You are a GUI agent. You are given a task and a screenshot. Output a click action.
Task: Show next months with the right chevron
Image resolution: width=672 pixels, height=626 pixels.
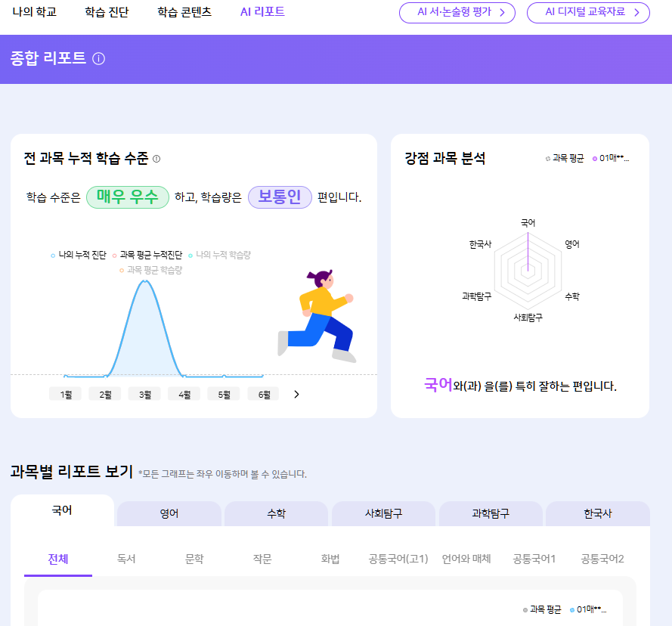[296, 394]
